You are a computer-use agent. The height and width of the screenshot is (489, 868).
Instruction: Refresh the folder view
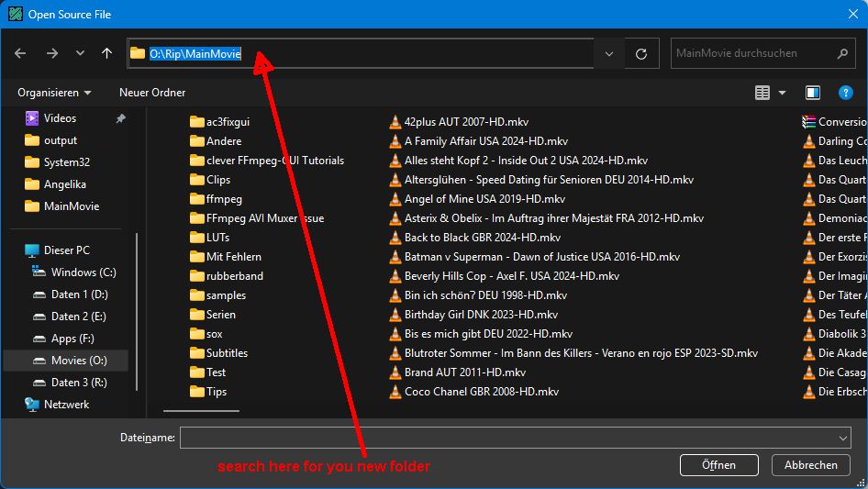(x=641, y=54)
